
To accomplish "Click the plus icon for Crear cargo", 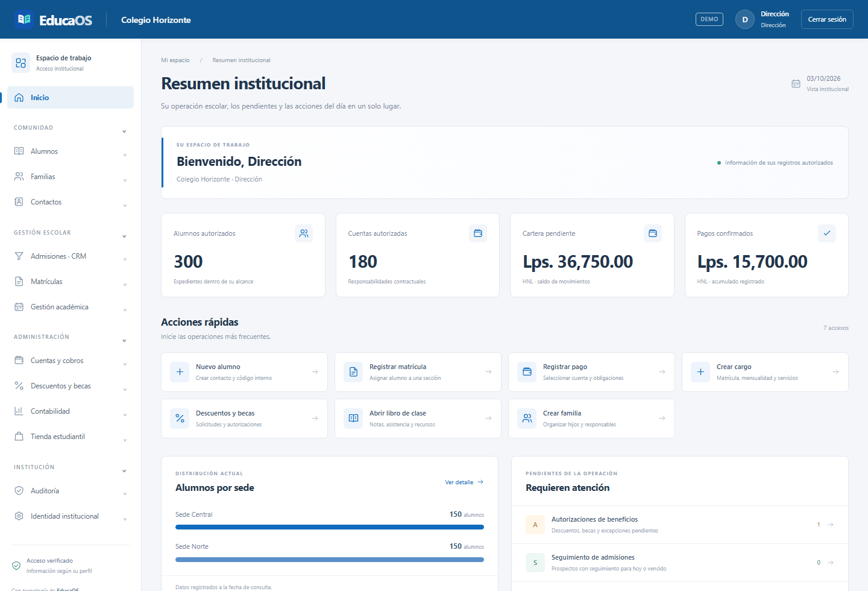I will pos(700,372).
